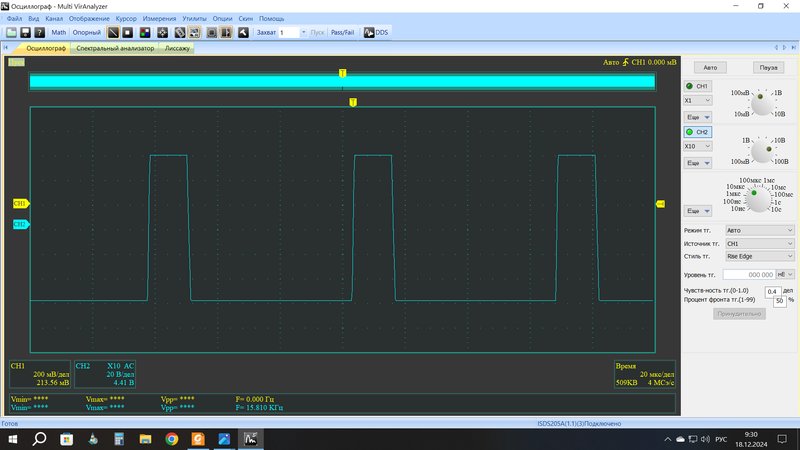The height and width of the screenshot is (450, 800).
Task: Adjust the CH2 volts-per-division knob
Action: (x=761, y=151)
